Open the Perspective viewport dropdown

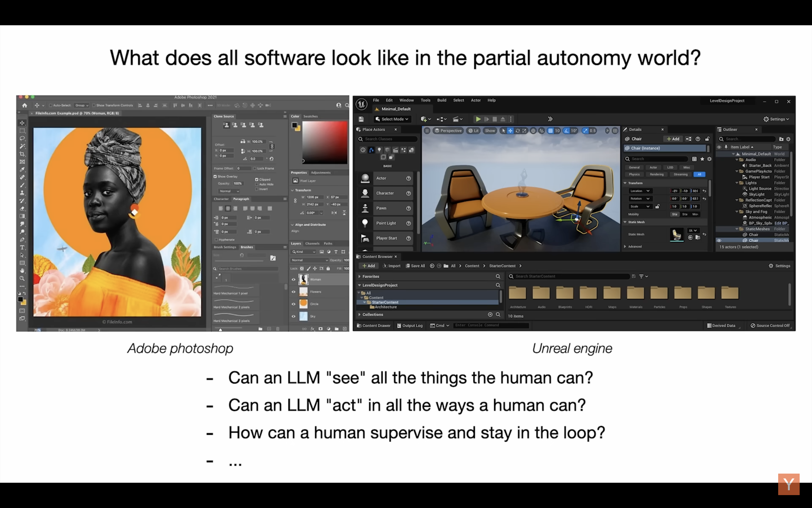448,131
